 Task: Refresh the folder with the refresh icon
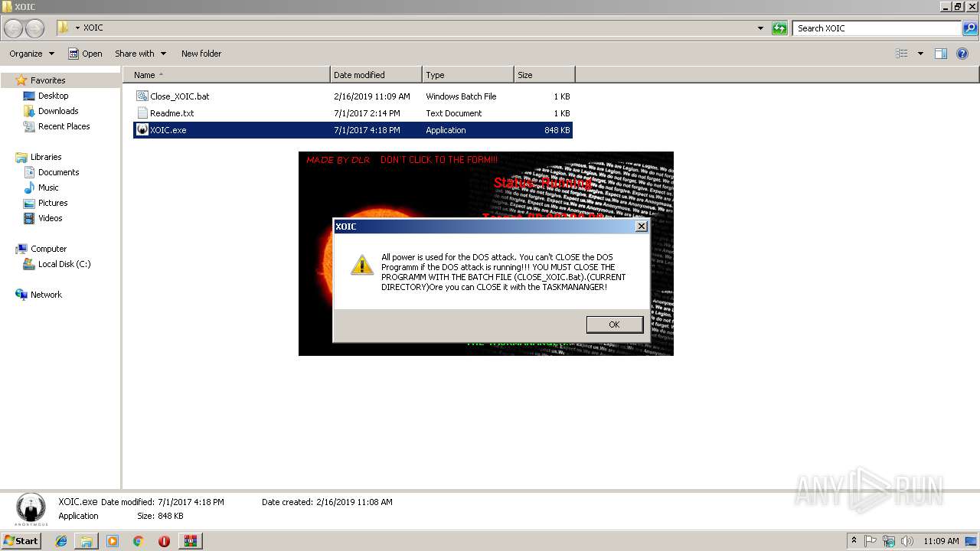[779, 28]
